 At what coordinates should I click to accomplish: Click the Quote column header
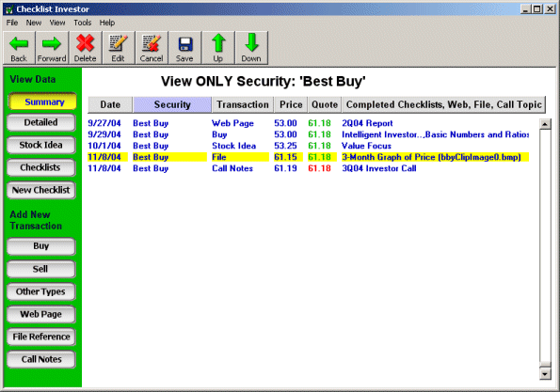tap(325, 104)
